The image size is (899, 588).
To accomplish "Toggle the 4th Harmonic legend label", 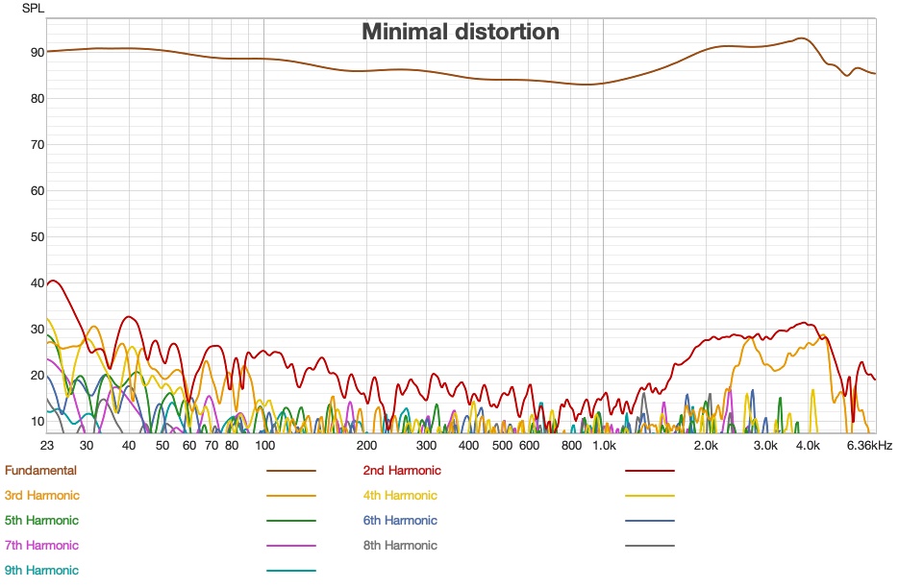I will (399, 495).
